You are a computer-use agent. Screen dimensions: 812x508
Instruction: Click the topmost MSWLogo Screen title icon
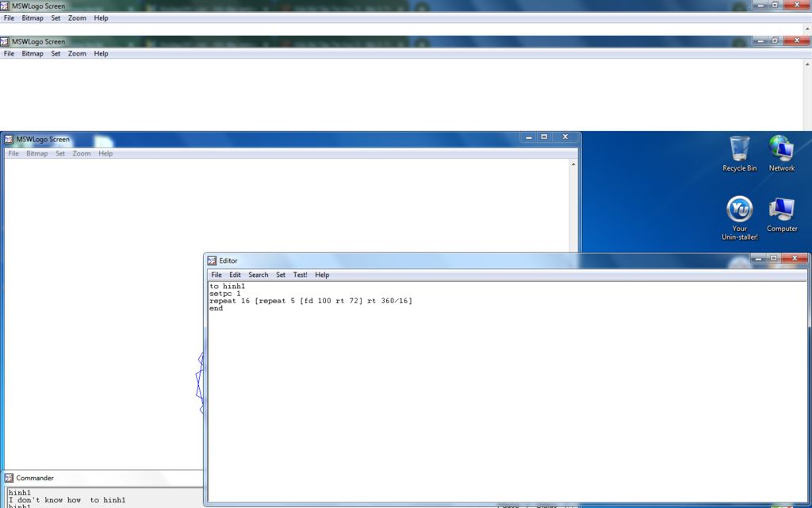pos(5,6)
